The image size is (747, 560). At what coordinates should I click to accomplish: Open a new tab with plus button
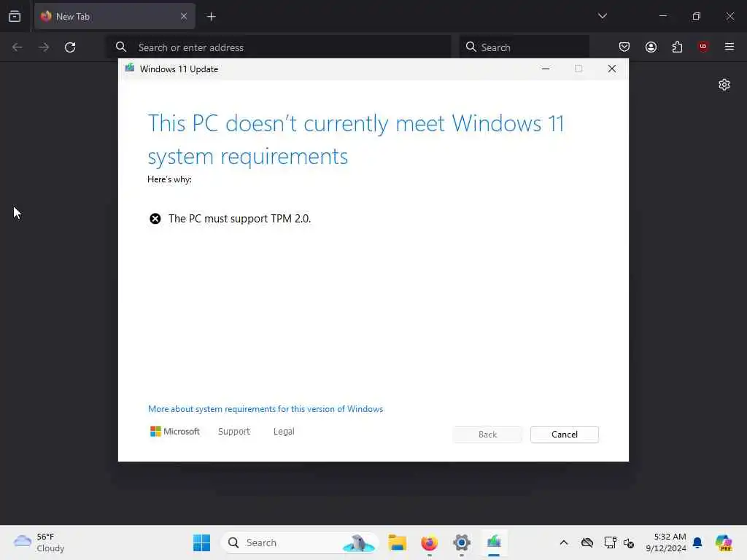(x=211, y=17)
